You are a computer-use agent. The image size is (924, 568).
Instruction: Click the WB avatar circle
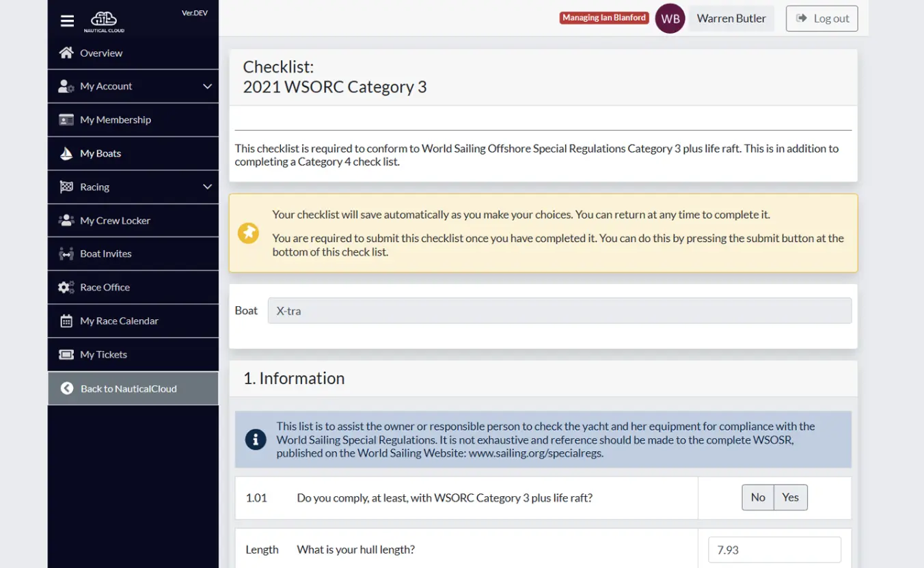[670, 18]
